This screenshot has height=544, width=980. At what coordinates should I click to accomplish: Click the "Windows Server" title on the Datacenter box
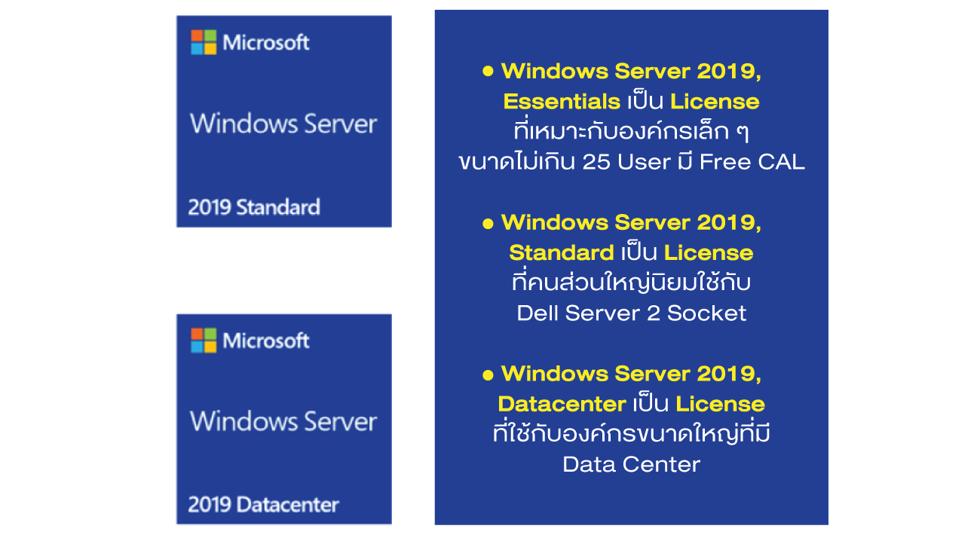click(283, 420)
